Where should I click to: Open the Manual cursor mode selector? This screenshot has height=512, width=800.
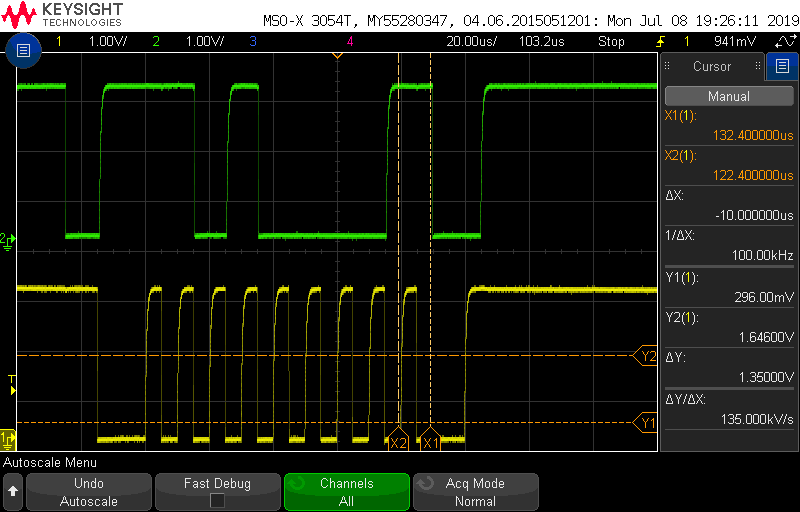click(729, 96)
